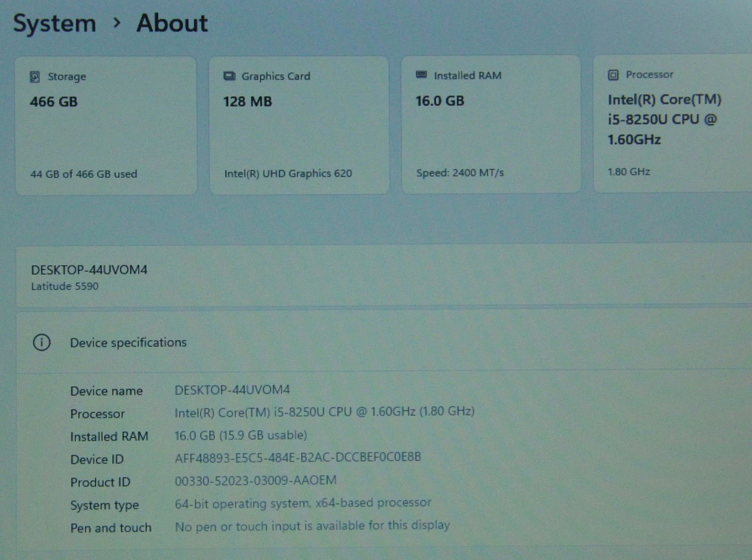Click the Processor chip icon
The height and width of the screenshot is (560, 752).
click(x=613, y=75)
